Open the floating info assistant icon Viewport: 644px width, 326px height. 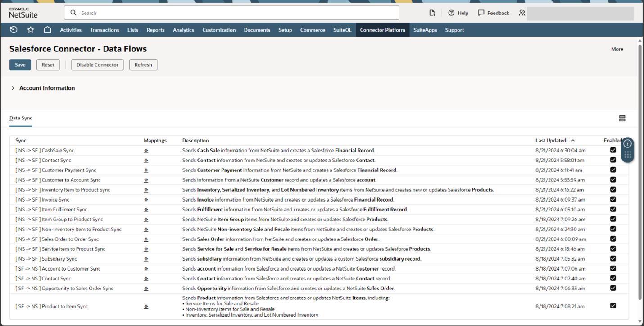click(x=627, y=144)
